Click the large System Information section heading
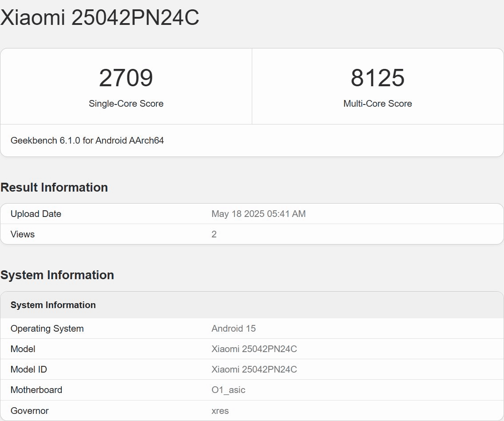 pyautogui.click(x=57, y=275)
